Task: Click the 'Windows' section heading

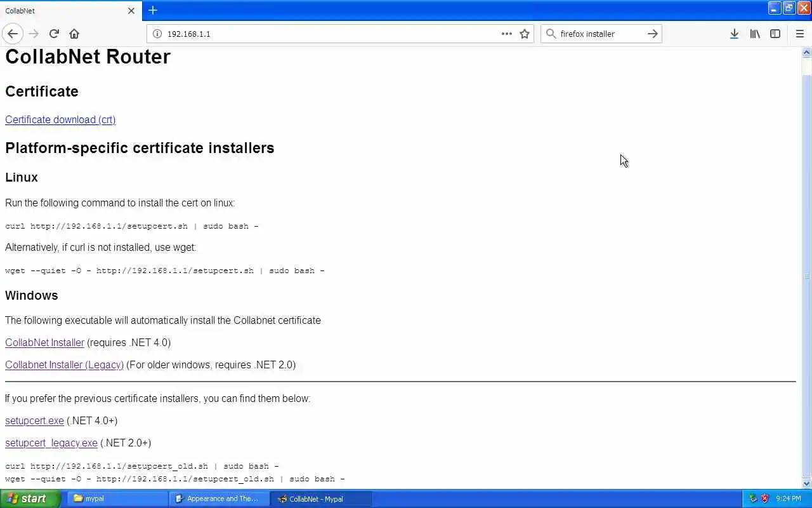Action: tap(32, 295)
